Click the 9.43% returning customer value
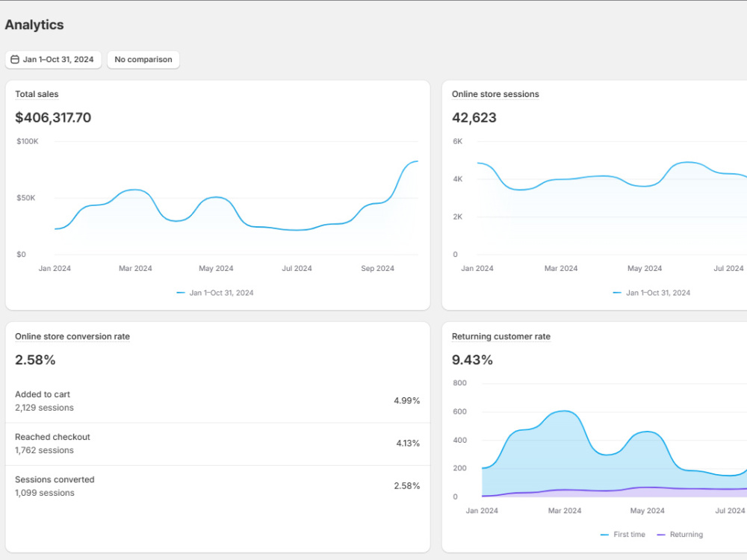This screenshot has height=560, width=747. click(x=472, y=360)
